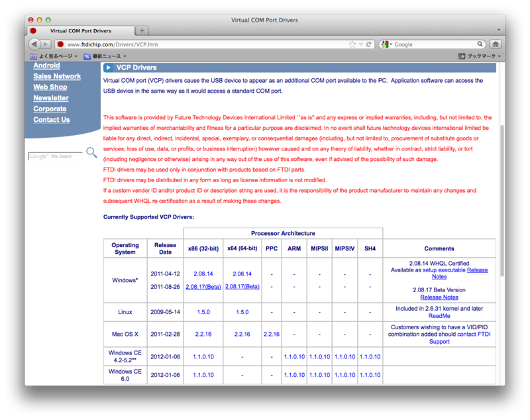Open the Contact Us link
530x420 pixels.
(52, 120)
